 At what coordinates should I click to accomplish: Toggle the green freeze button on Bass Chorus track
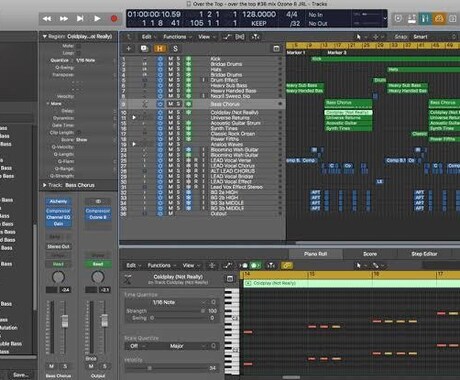pyautogui.click(x=188, y=104)
